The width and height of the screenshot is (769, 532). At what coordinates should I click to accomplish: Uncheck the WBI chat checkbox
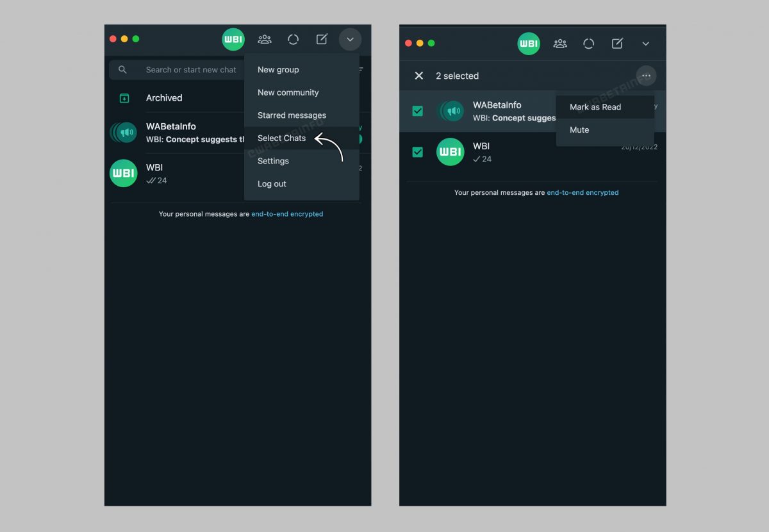tap(418, 152)
